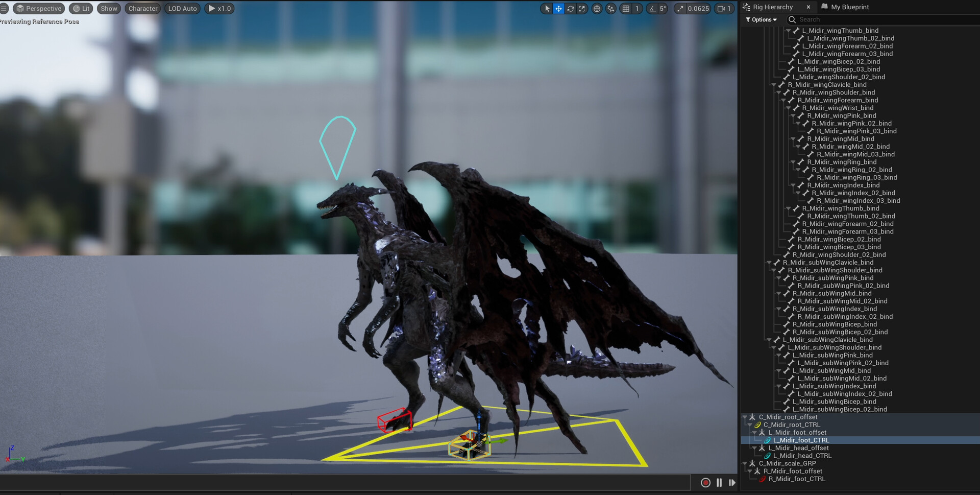Click the record button in the timeline

point(705,483)
